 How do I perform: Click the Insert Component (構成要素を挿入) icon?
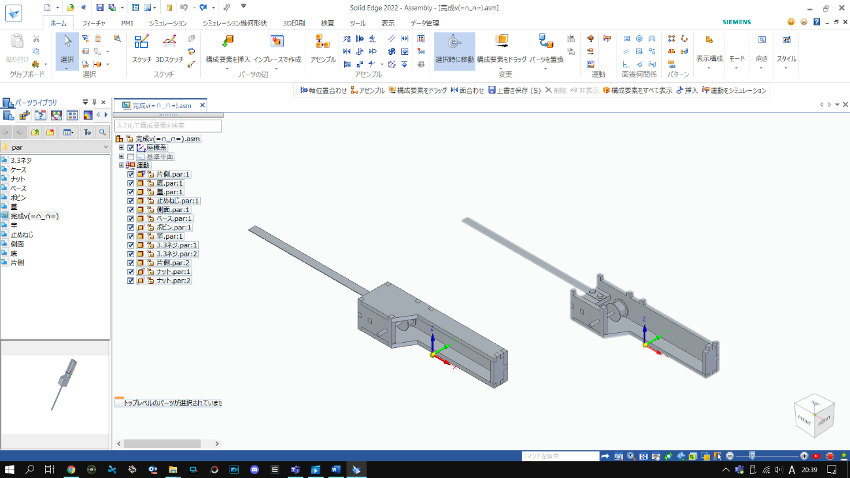pos(227,42)
